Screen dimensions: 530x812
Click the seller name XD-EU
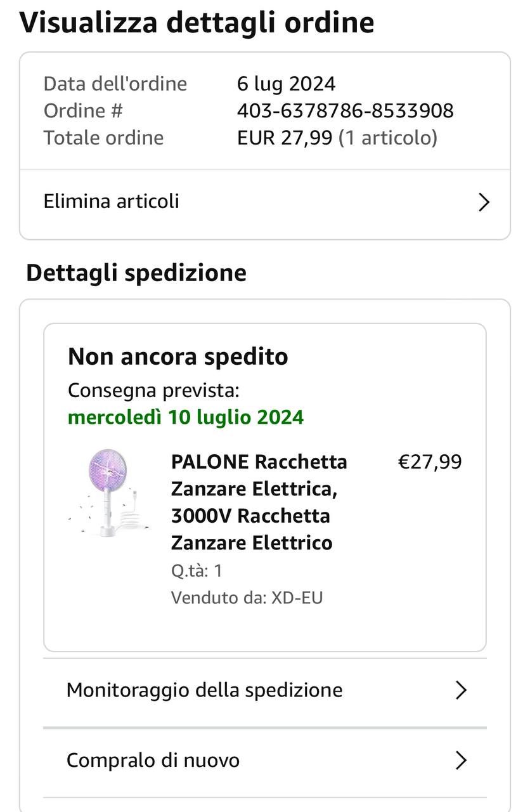tap(297, 598)
